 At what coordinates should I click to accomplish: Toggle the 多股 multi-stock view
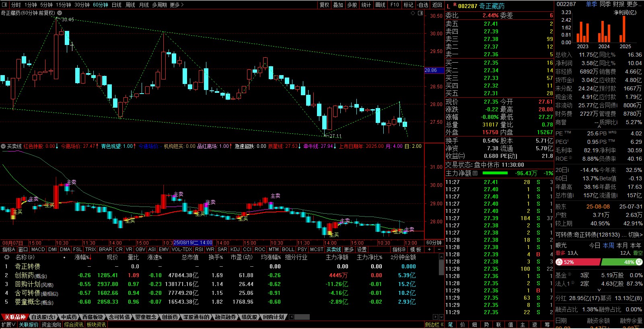[352, 5]
